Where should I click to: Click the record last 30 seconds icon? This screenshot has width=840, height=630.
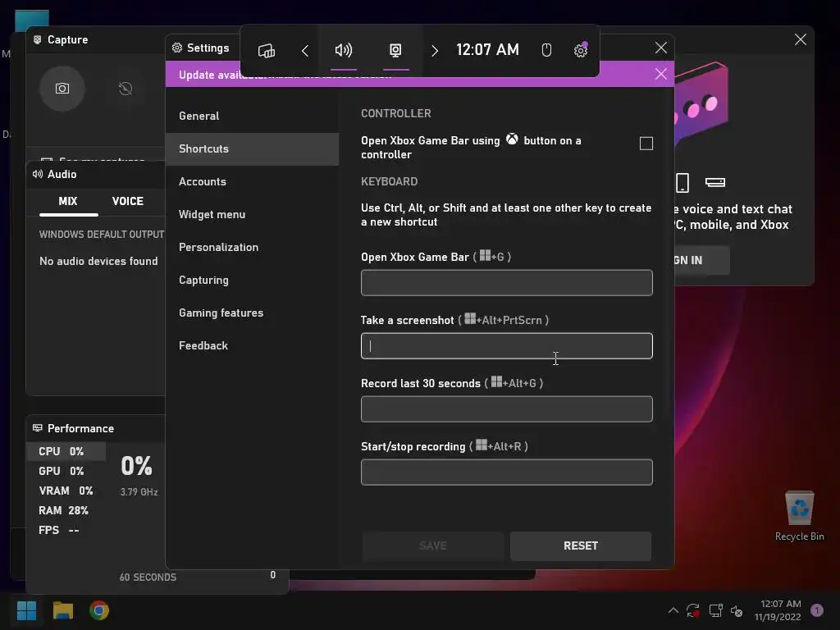pos(126,89)
